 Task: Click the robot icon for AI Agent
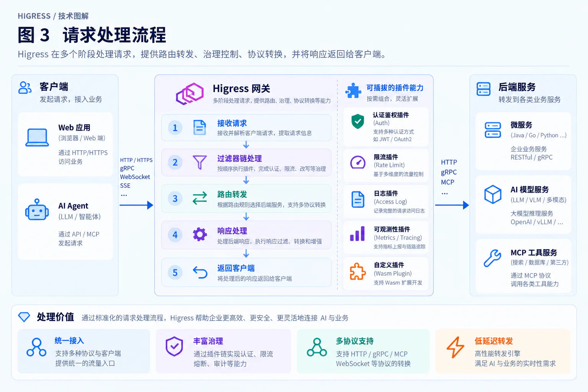(37, 209)
